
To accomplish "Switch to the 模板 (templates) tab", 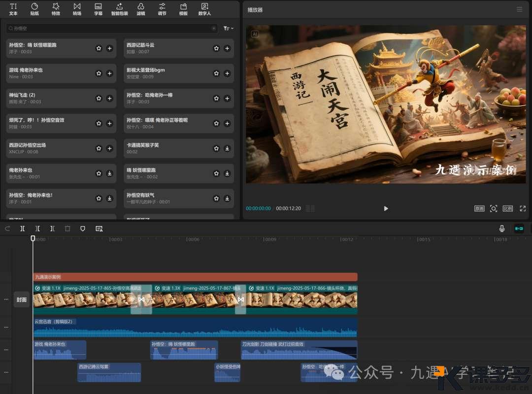I will tap(183, 9).
